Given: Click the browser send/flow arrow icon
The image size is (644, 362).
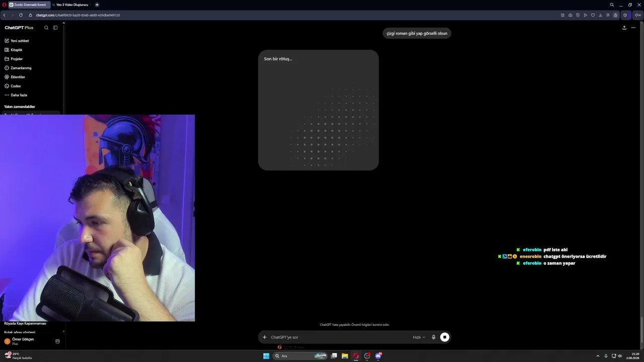Looking at the screenshot, I should click(585, 15).
